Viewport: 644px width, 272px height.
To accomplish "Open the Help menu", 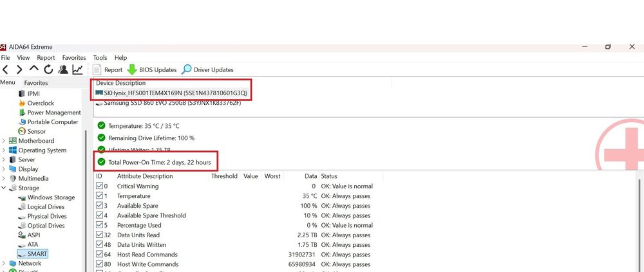I will point(121,58).
